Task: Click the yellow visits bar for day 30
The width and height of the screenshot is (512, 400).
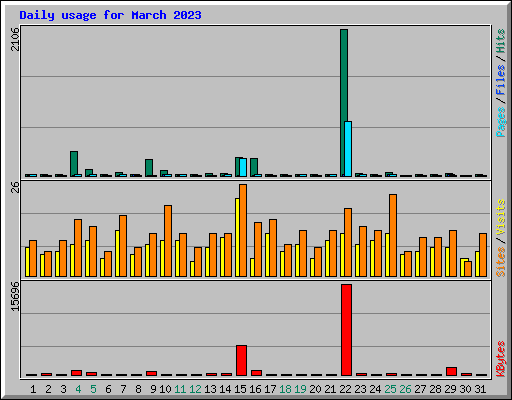Action: click(462, 267)
